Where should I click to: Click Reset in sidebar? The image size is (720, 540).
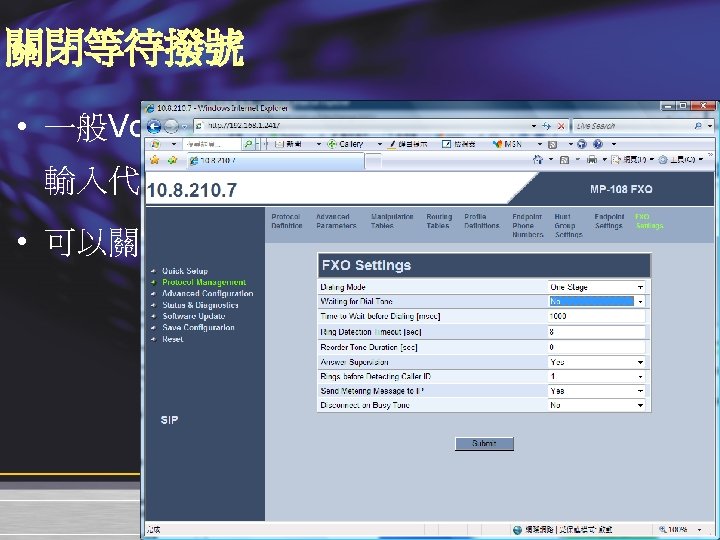tap(172, 339)
